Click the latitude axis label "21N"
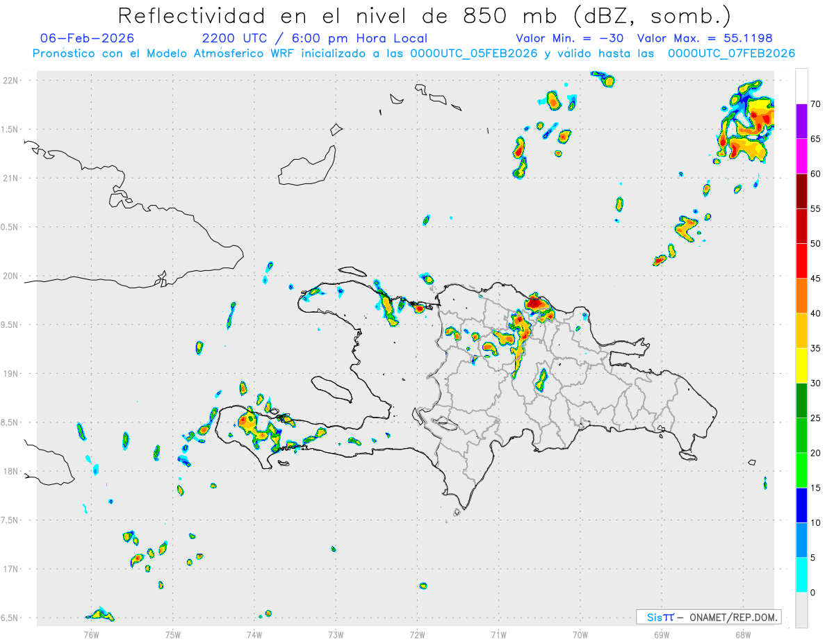Image resolution: width=834 pixels, height=644 pixels. (11, 179)
